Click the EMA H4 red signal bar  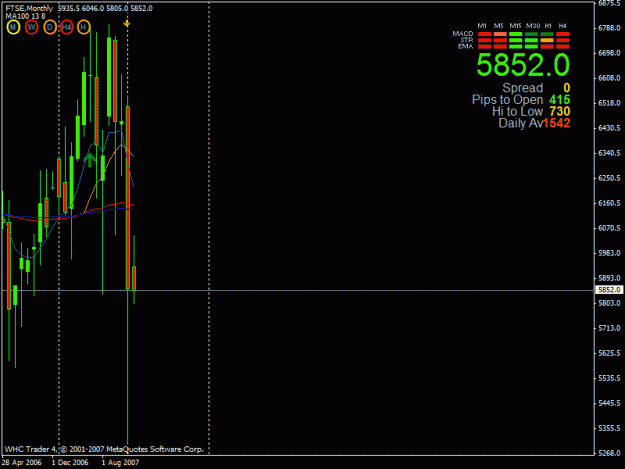(563, 47)
